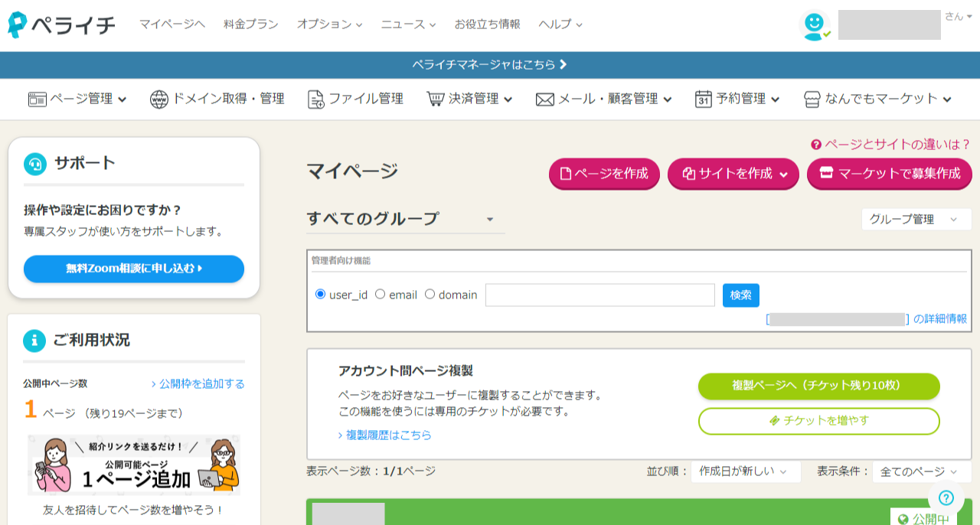Viewport: 980px width, 525px height.
Task: Click the 公開中 status badge
Action: [923, 518]
